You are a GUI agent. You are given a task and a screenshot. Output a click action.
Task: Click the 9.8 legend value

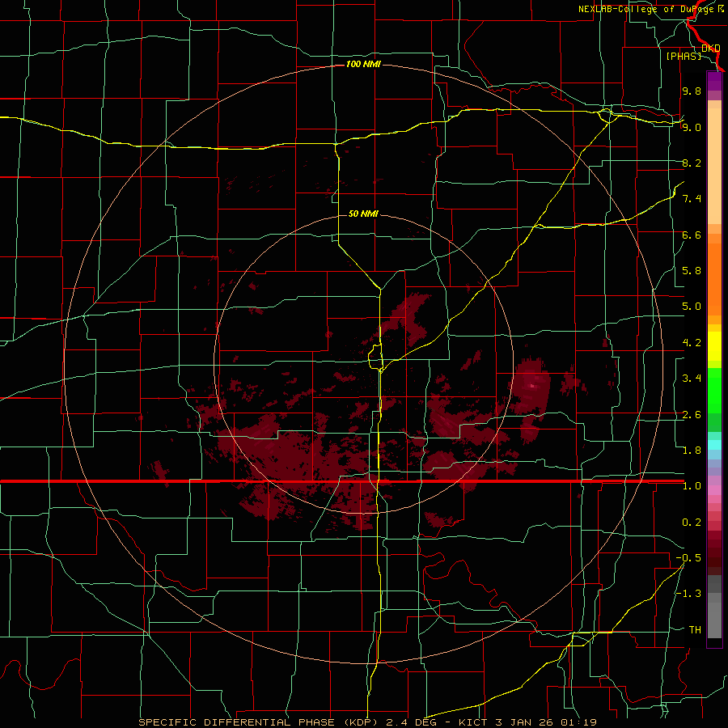692,91
